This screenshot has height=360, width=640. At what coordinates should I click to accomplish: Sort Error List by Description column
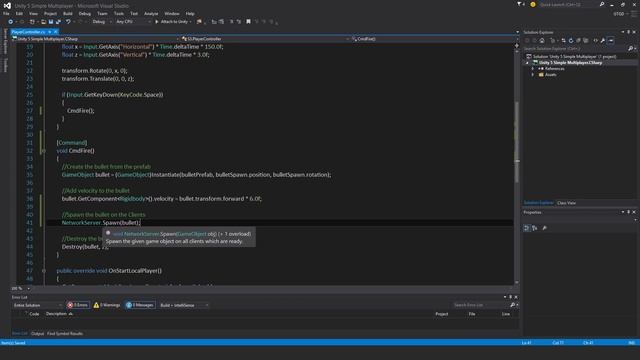pos(59,313)
